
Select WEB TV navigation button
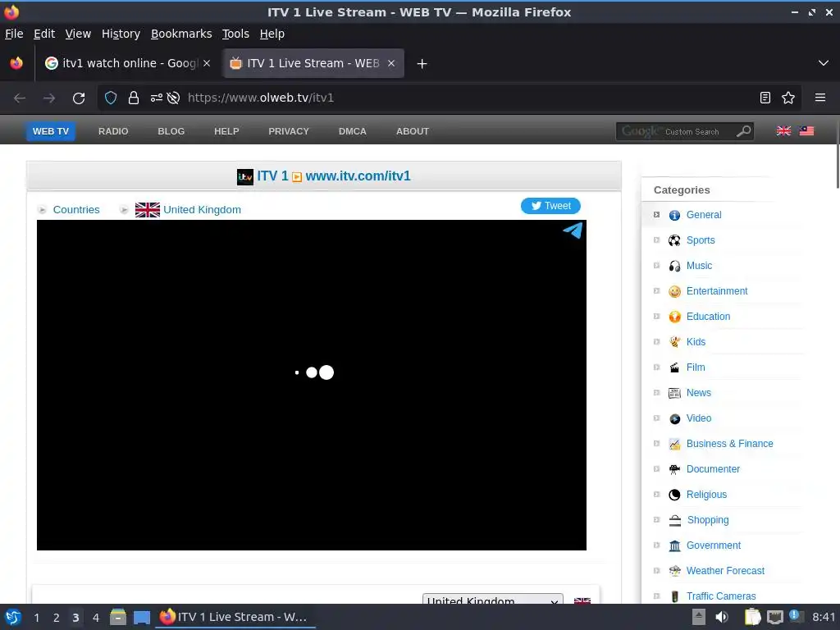tap(50, 131)
